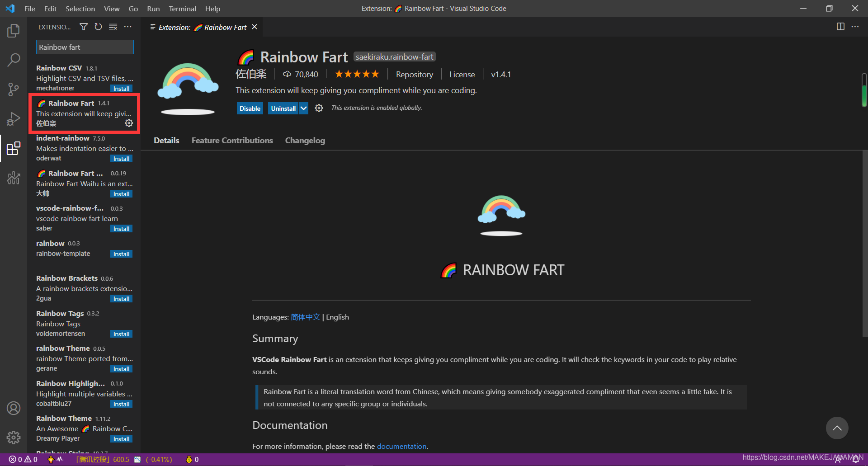This screenshot has height=466, width=868.
Task: Open the Run menu
Action: click(153, 9)
